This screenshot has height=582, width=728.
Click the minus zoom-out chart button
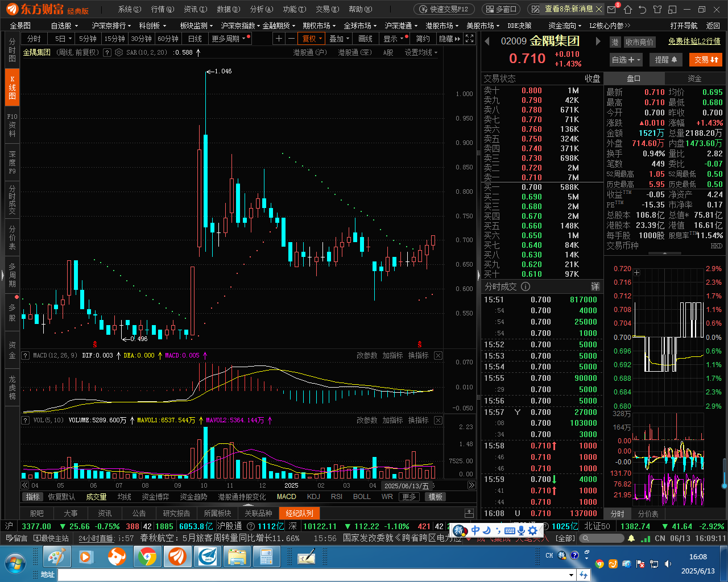click(x=291, y=38)
